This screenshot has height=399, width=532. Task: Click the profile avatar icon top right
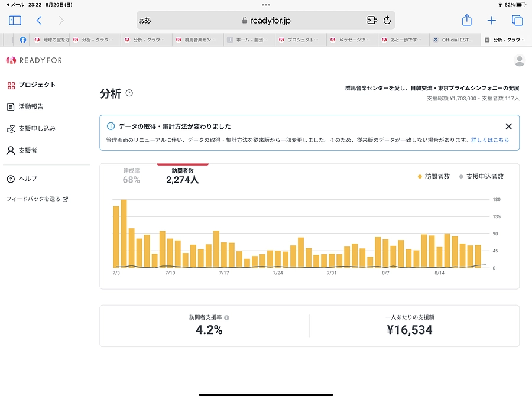pos(519,60)
